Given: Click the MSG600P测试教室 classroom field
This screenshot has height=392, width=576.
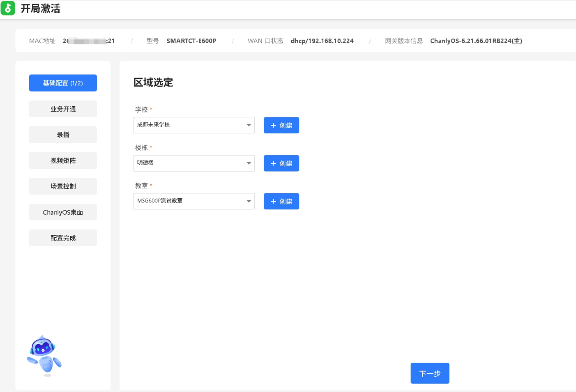Looking at the screenshot, I should (x=189, y=202).
